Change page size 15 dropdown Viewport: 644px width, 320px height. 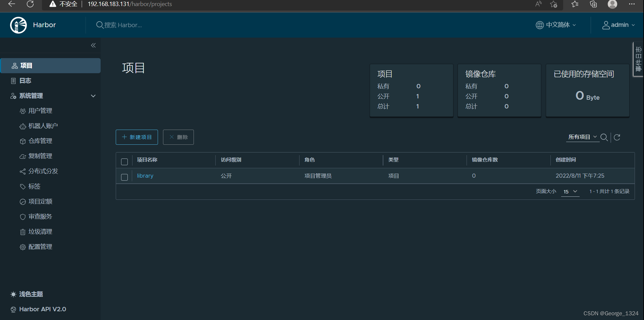(570, 191)
